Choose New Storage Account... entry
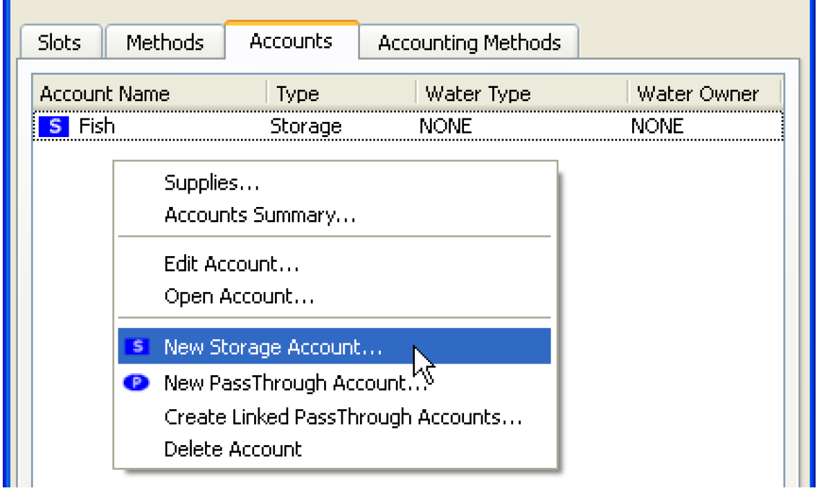This screenshot has height=504, width=817. [273, 347]
